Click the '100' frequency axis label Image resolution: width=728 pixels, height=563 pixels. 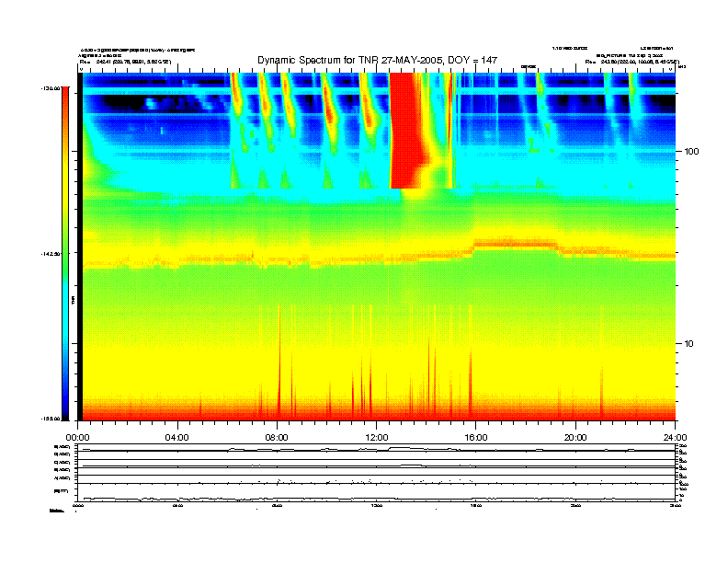691,152
